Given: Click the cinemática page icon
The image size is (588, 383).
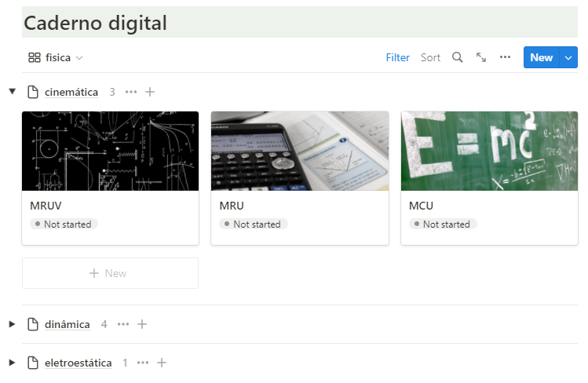Looking at the screenshot, I should 33,92.
